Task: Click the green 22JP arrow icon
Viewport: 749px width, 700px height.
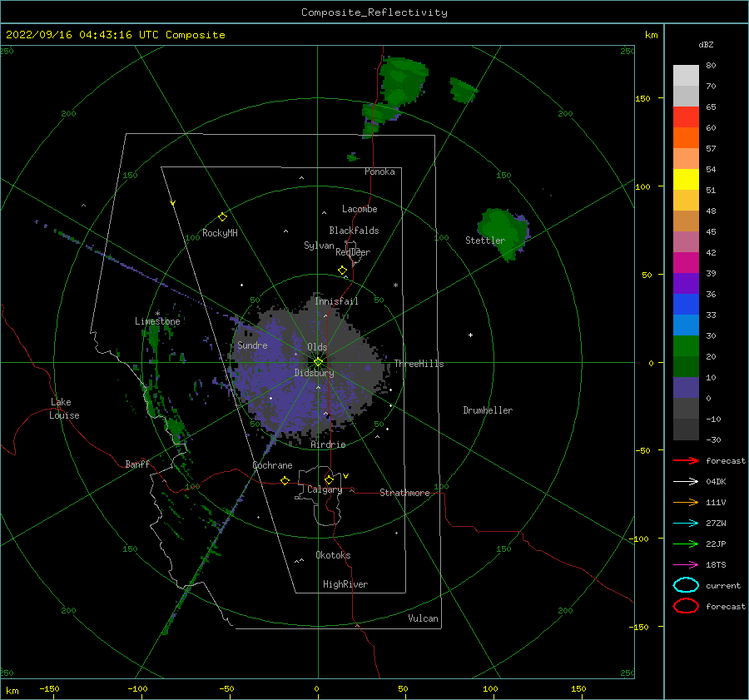Action: 686,544
